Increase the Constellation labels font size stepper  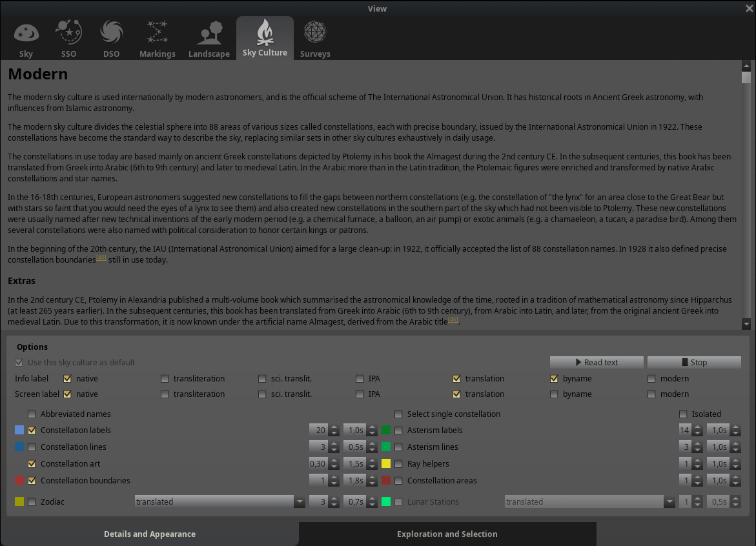pyautogui.click(x=334, y=427)
